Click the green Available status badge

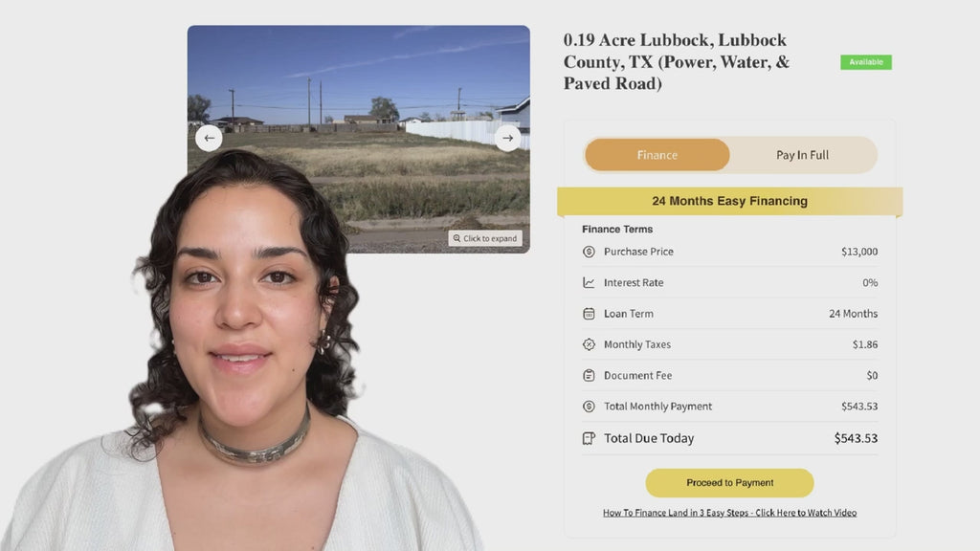click(x=865, y=62)
